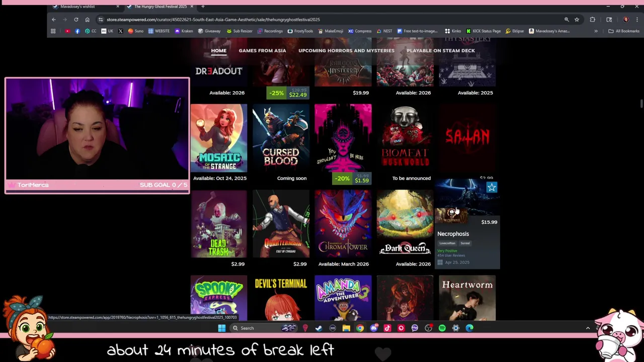Open Satan game tile
This screenshot has width=644, height=362.
coord(467,138)
